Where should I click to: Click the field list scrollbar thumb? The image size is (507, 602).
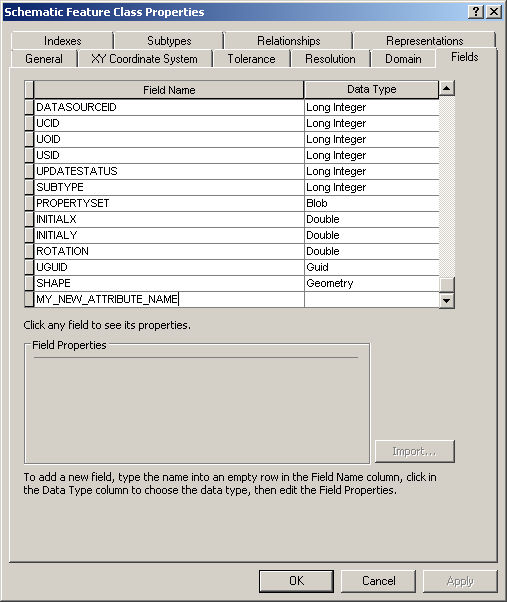(x=447, y=285)
